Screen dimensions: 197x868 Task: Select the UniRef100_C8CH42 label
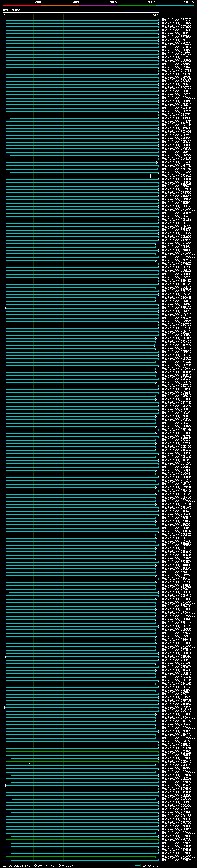tap(177, 518)
